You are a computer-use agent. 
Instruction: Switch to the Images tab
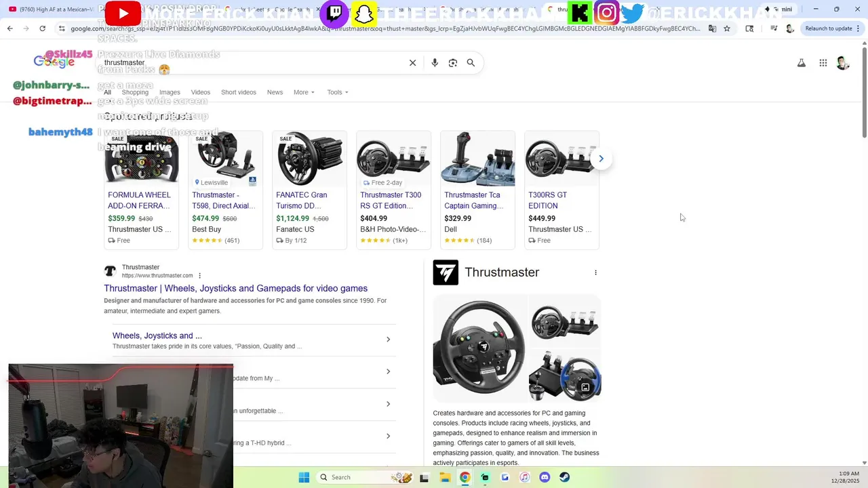(170, 92)
